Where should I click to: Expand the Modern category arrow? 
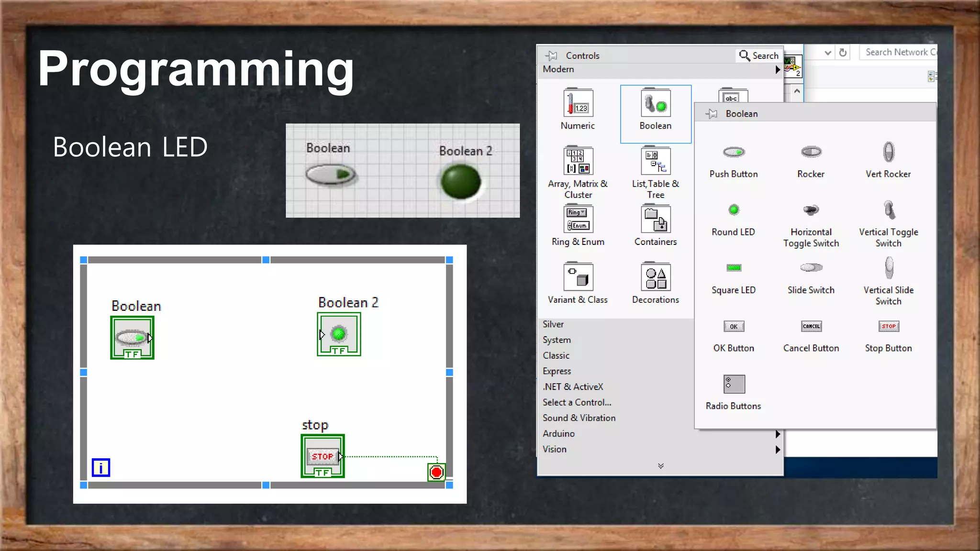coord(778,70)
